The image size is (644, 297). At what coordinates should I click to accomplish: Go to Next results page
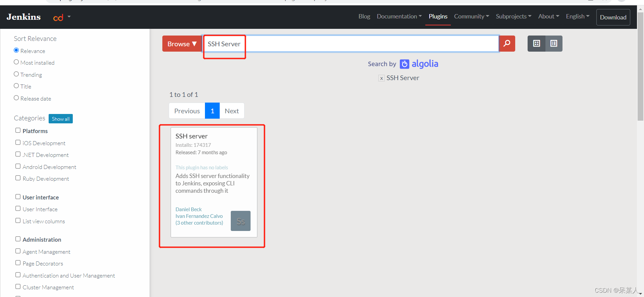(232, 111)
